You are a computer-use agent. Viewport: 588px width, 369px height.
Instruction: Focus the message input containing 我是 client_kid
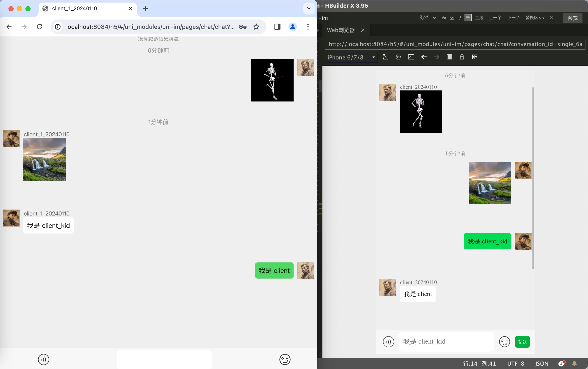coord(446,341)
